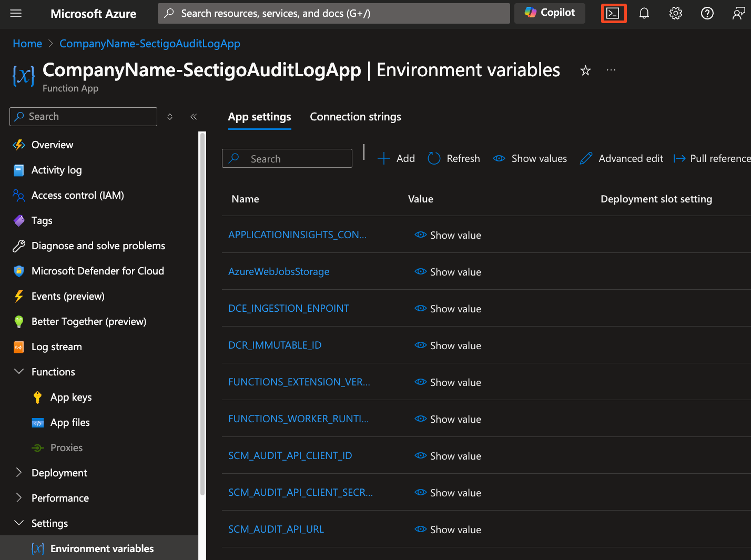Viewport: 751px width, 560px height.
Task: Collapse the Settings section
Action: pyautogui.click(x=19, y=523)
